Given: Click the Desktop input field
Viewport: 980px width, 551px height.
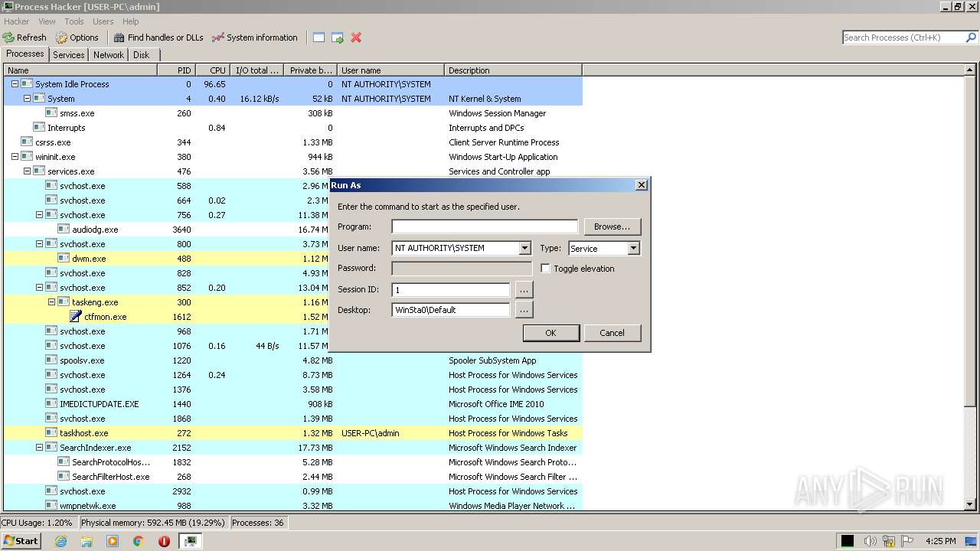Looking at the screenshot, I should (450, 310).
